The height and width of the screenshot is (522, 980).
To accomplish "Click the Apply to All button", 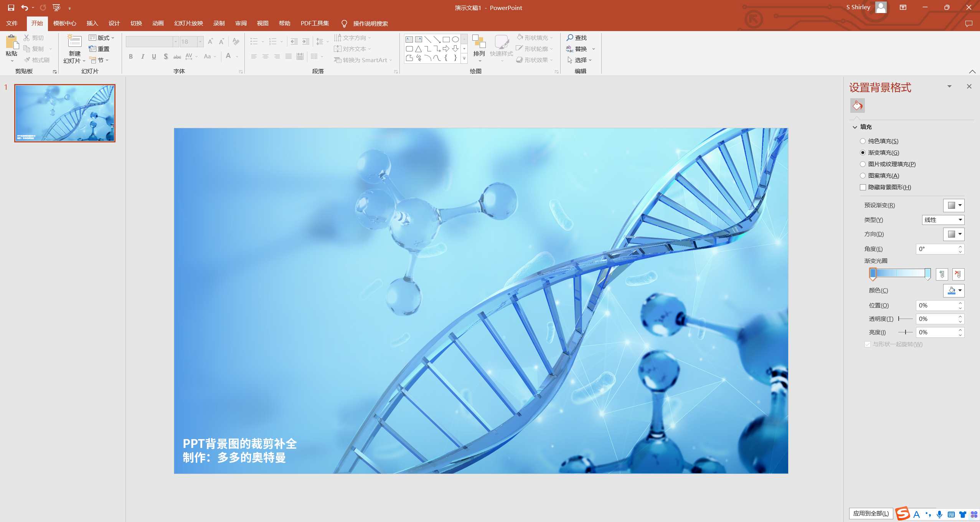I will [871, 513].
